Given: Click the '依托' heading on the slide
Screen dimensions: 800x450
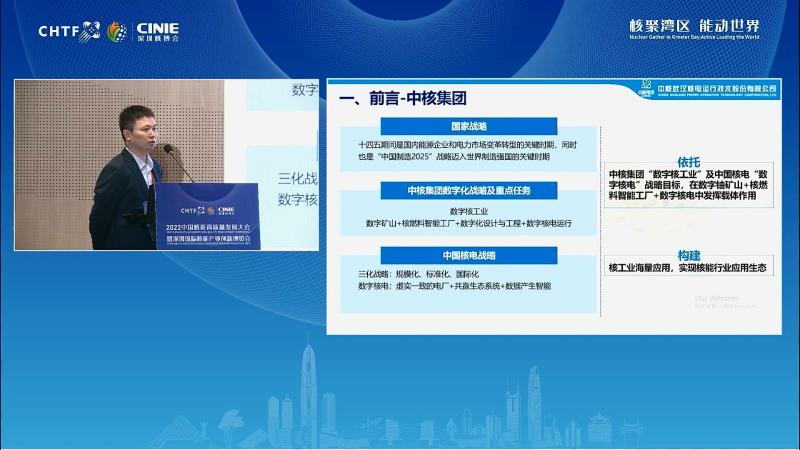Looking at the screenshot, I should (689, 161).
